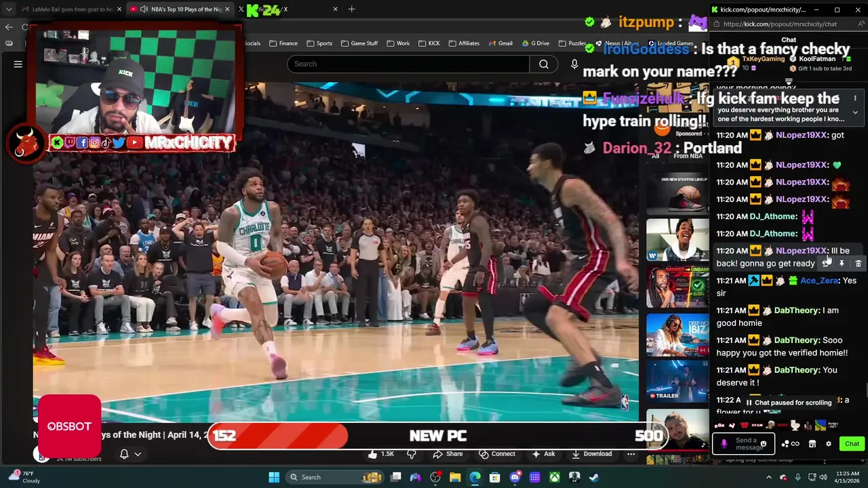Reply to NLopez19XX's 'Ill be back' message
This screenshot has width=868, height=488.
pos(825,263)
